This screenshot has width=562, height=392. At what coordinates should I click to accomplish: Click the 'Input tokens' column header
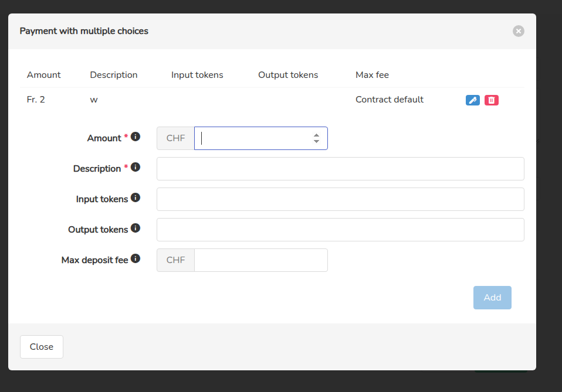[197, 75]
